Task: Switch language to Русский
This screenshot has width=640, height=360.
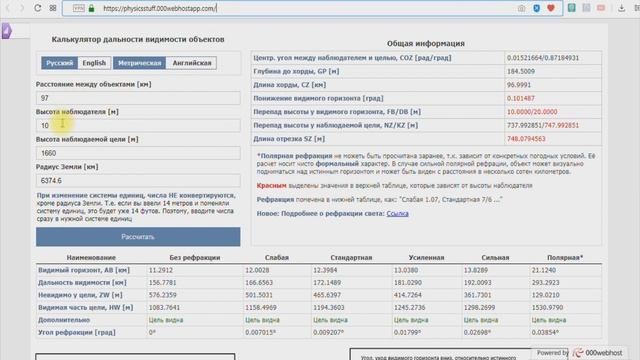Action: coord(60,63)
